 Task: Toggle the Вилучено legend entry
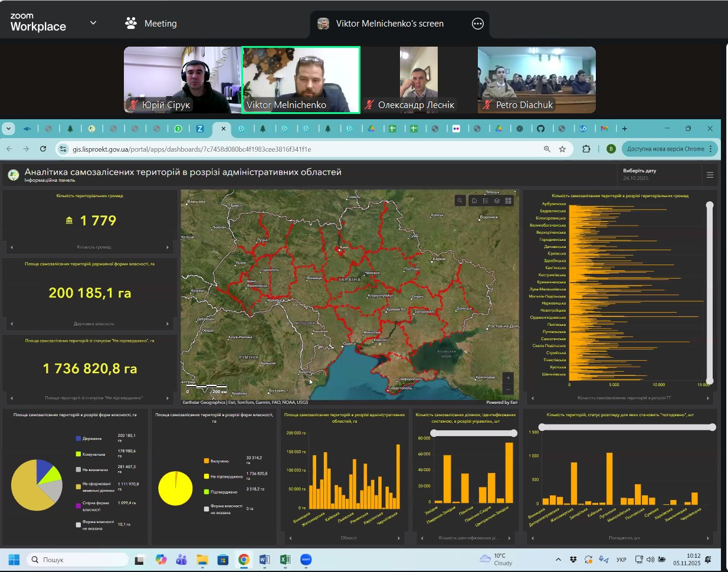coord(219,461)
